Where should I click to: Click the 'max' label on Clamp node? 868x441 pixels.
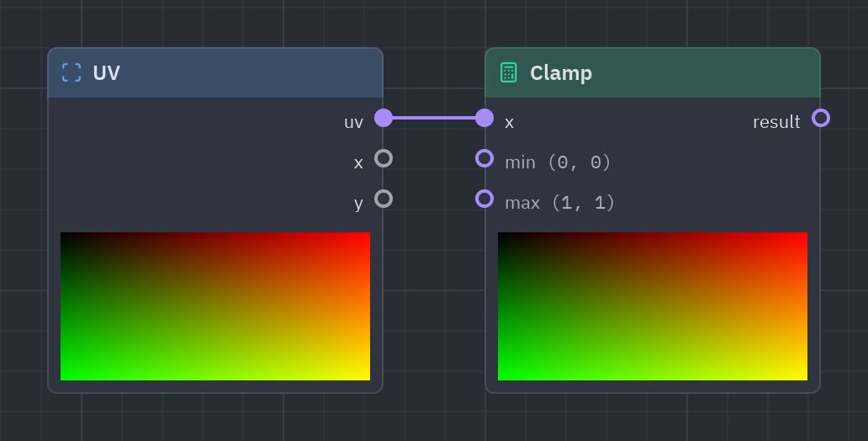click(522, 203)
